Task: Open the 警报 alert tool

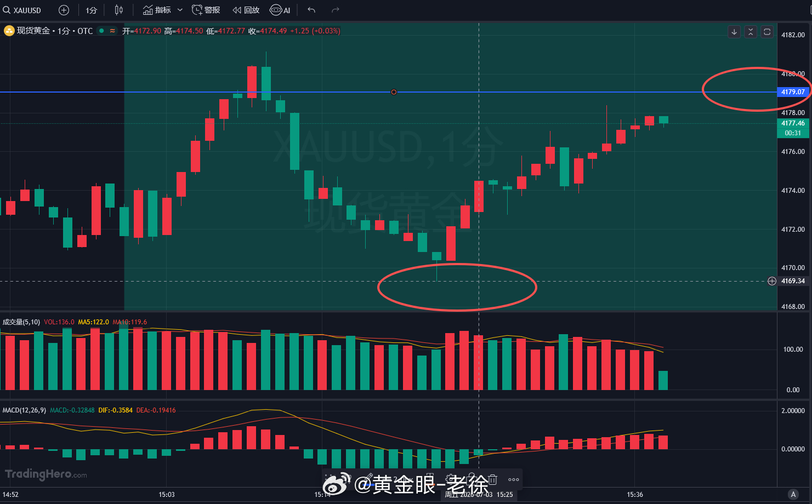Action: click(x=206, y=10)
